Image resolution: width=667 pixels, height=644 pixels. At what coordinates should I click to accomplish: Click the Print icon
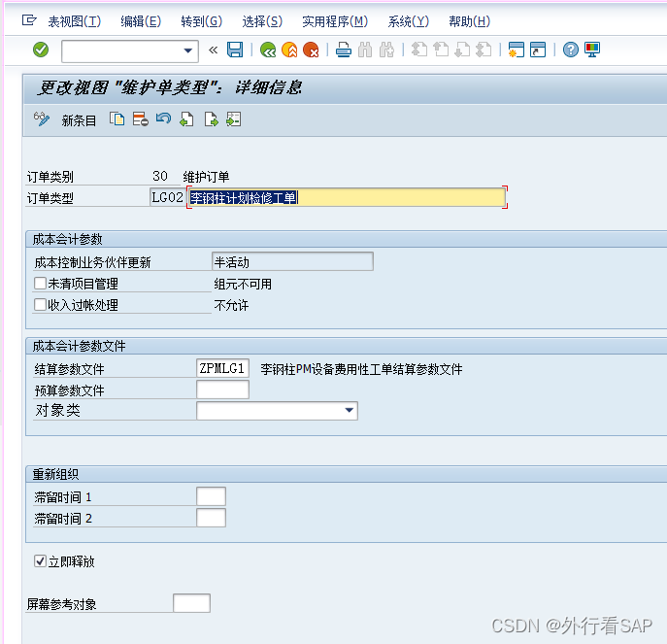[344, 50]
